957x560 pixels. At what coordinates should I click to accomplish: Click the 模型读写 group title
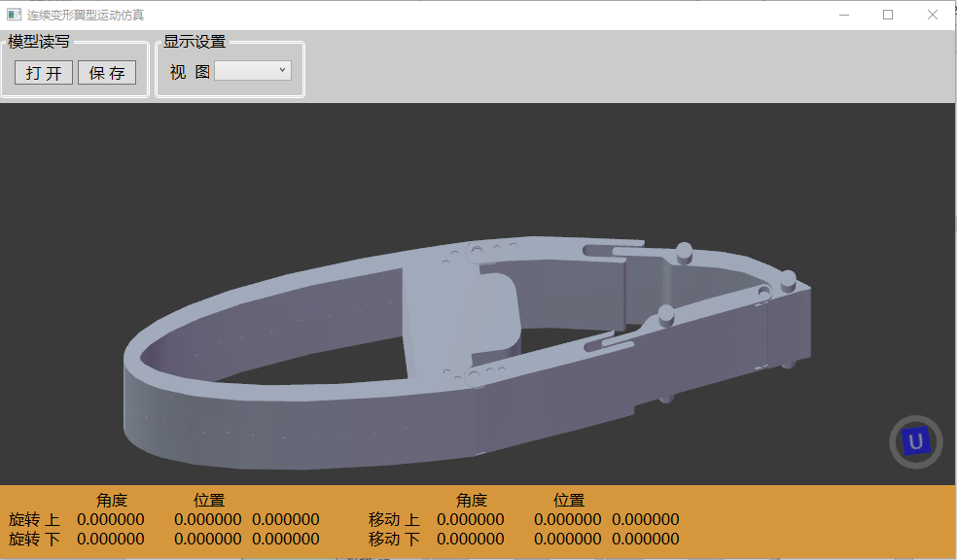click(39, 42)
